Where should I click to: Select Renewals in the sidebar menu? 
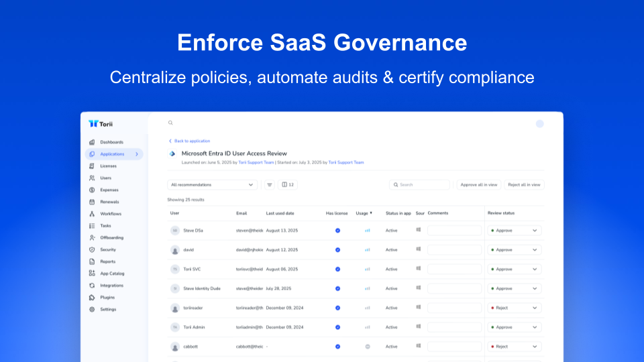pyautogui.click(x=109, y=202)
